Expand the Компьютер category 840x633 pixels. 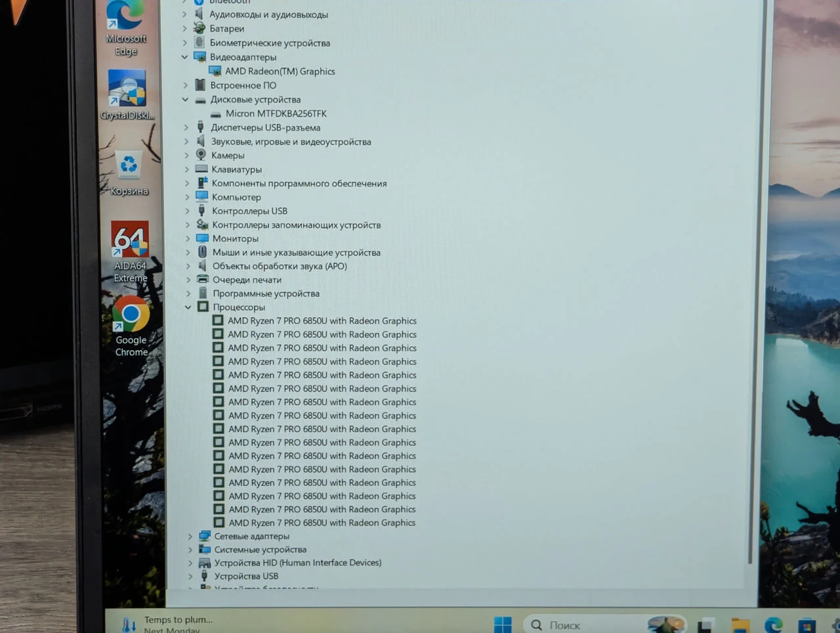(x=187, y=197)
